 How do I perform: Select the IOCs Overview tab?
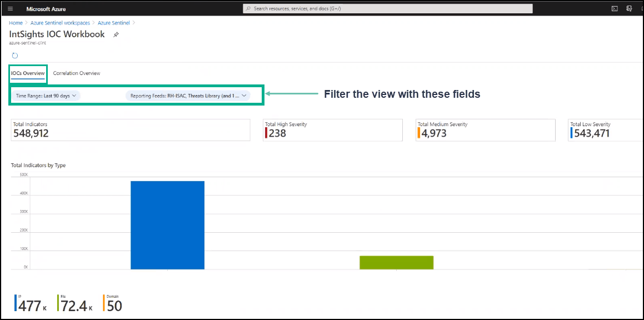(x=28, y=73)
